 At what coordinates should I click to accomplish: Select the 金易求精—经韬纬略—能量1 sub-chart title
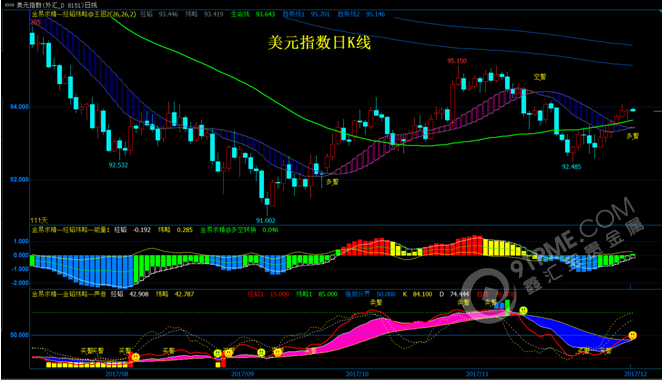coord(71,230)
